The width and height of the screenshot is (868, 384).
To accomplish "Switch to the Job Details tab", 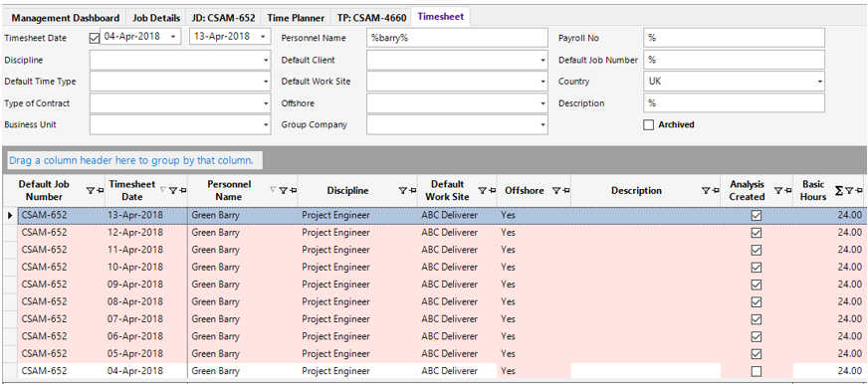I will click(x=156, y=18).
